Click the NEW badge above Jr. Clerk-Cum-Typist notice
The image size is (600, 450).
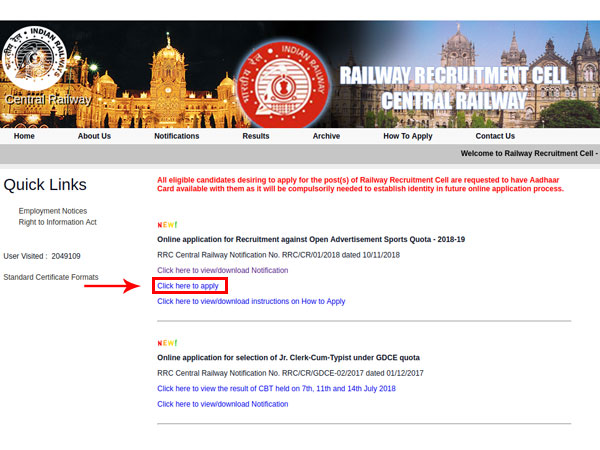[x=167, y=343]
